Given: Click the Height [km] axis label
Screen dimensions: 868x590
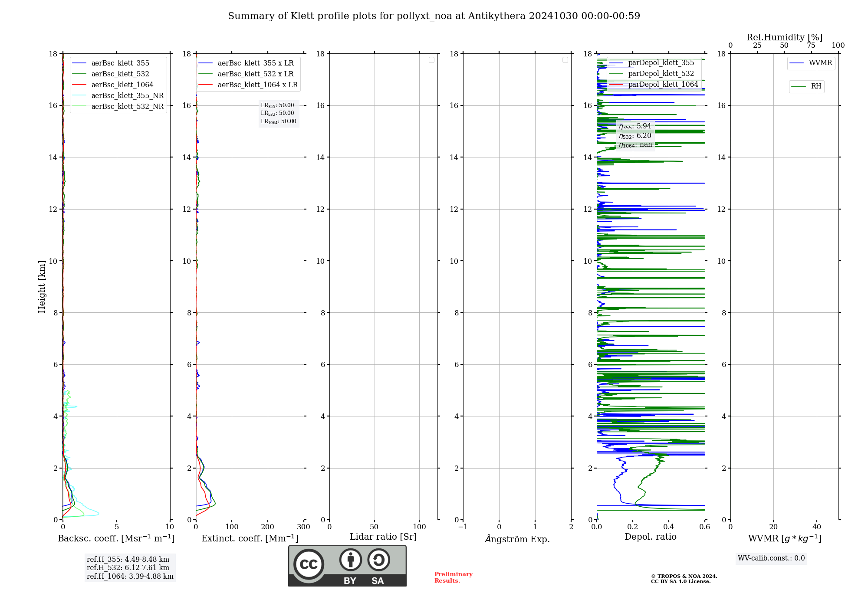Looking at the screenshot, I should [42, 287].
